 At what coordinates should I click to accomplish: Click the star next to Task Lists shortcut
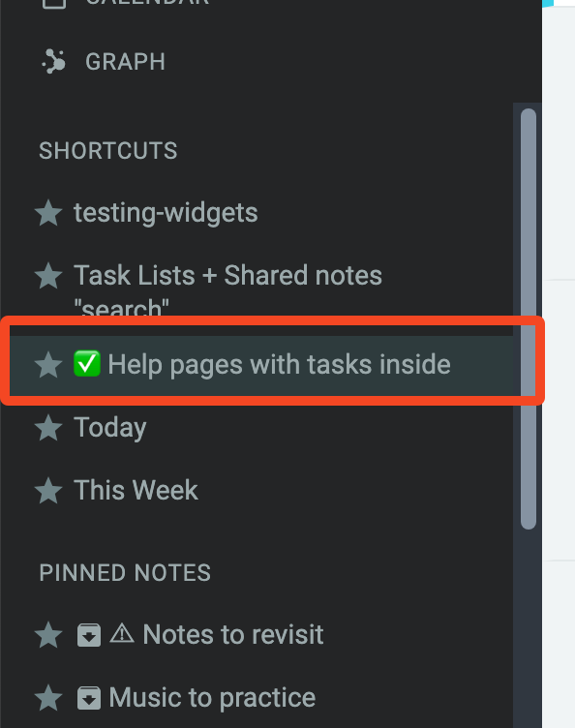pos(48,276)
